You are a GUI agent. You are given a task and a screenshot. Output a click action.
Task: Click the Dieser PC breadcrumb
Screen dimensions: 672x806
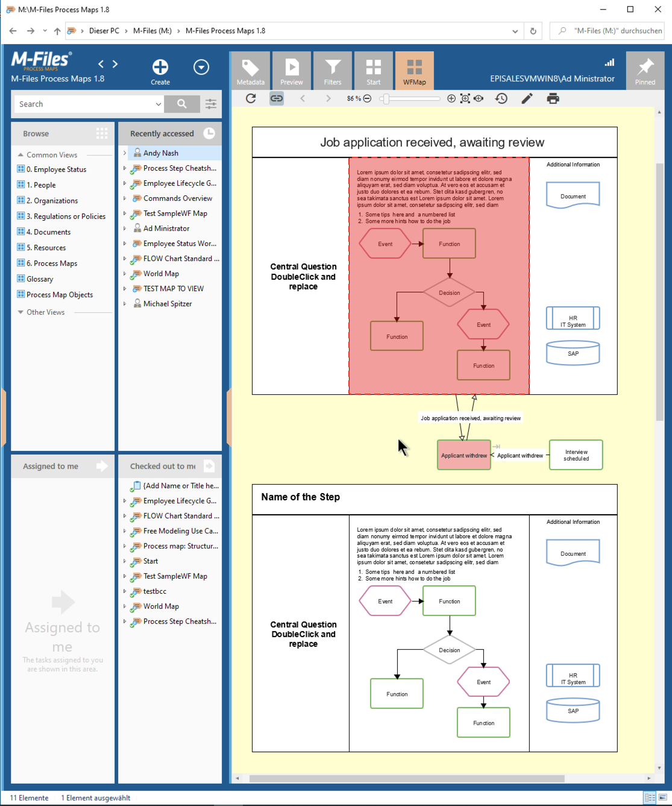click(104, 31)
